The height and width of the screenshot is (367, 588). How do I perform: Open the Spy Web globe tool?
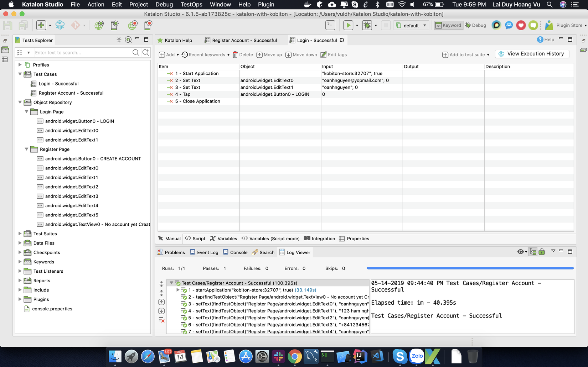point(99,25)
